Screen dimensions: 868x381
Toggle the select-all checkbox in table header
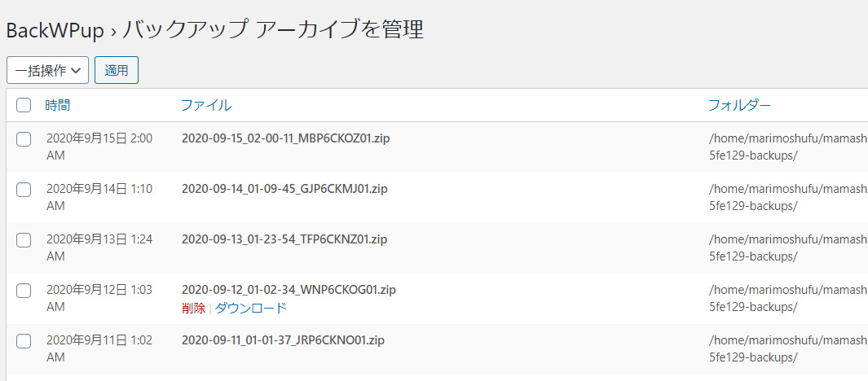coord(24,105)
